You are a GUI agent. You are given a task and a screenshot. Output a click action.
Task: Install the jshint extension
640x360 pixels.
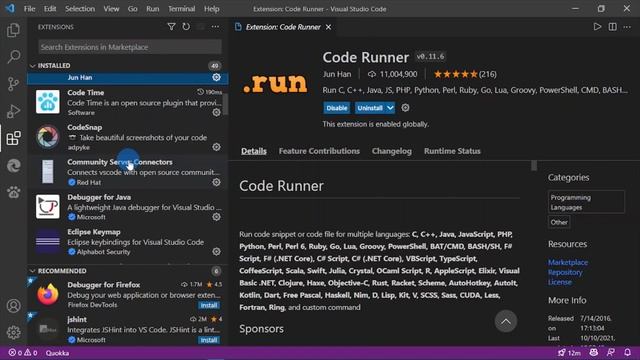(x=209, y=340)
